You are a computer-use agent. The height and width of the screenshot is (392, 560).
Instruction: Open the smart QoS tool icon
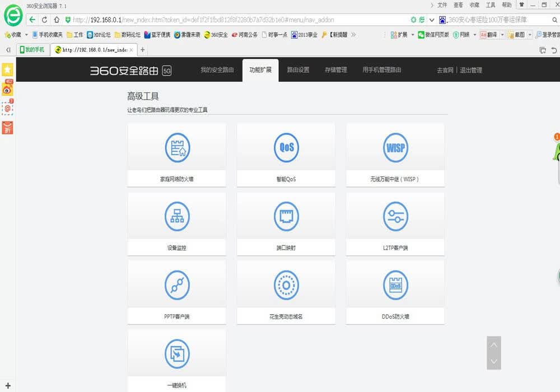click(x=286, y=147)
